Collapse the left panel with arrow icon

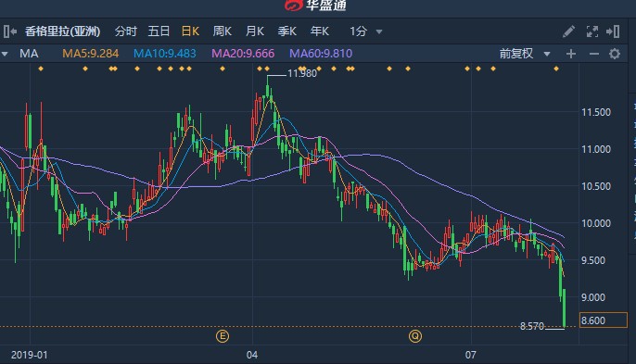[x=10, y=31]
